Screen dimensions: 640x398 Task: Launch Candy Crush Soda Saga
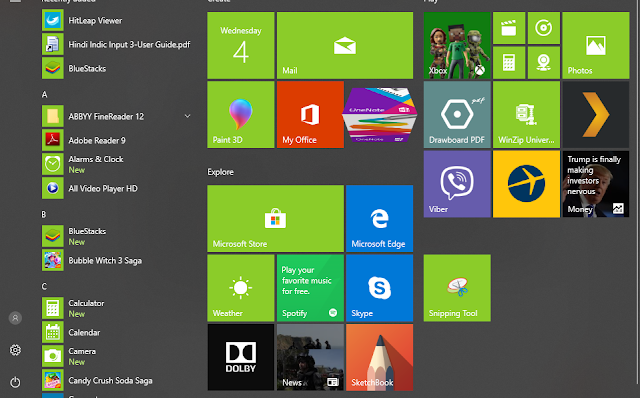click(x=116, y=380)
